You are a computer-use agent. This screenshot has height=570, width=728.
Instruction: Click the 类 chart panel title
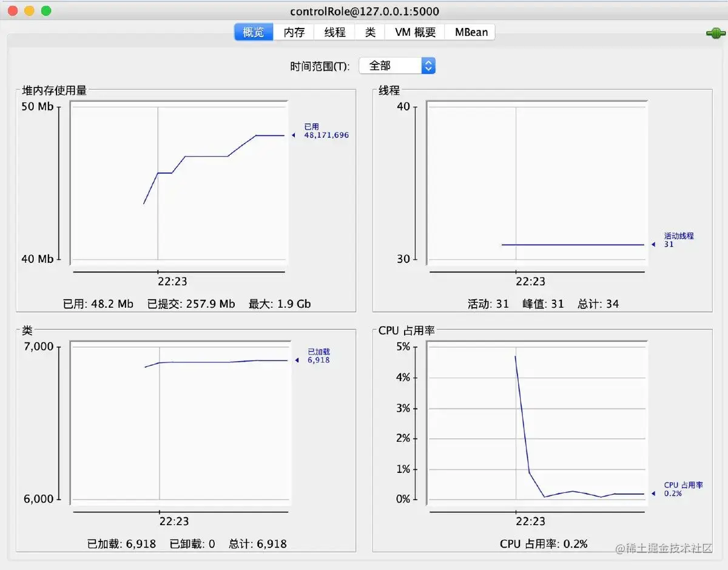pos(27,330)
